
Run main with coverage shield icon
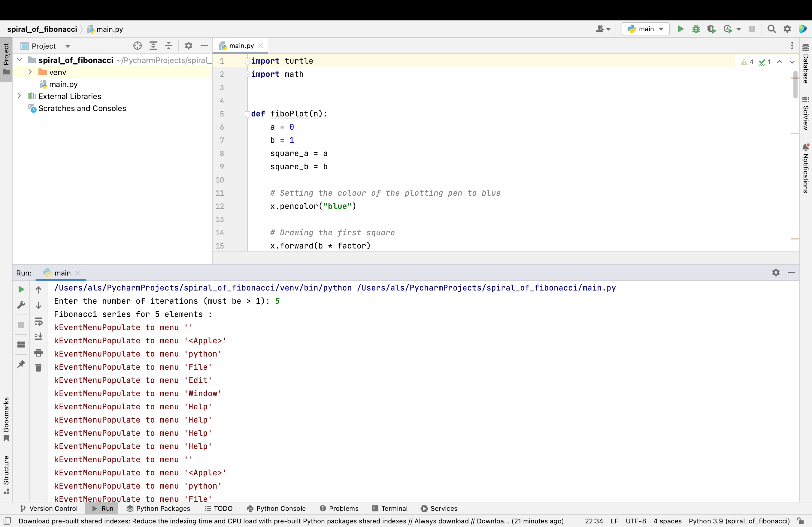tap(711, 29)
